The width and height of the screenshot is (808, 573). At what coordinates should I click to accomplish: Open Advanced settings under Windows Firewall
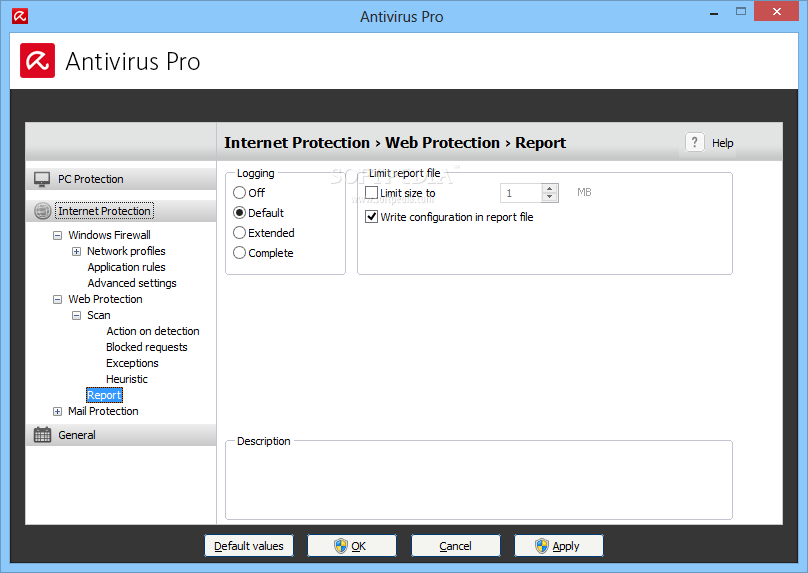pyautogui.click(x=132, y=283)
